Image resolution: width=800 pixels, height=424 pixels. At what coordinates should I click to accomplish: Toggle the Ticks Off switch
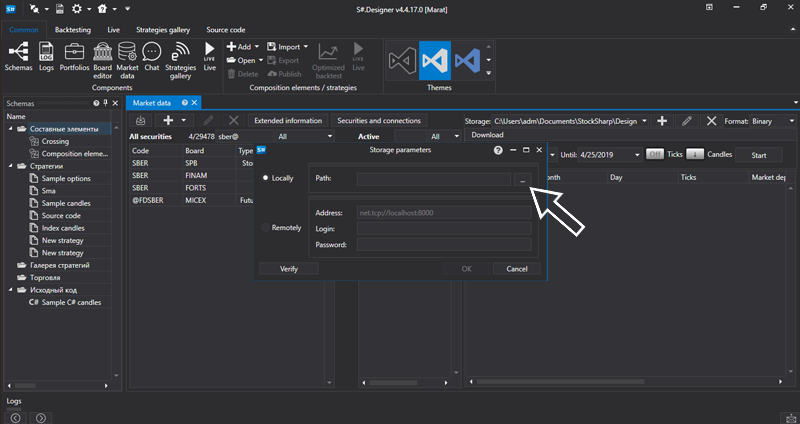point(654,155)
